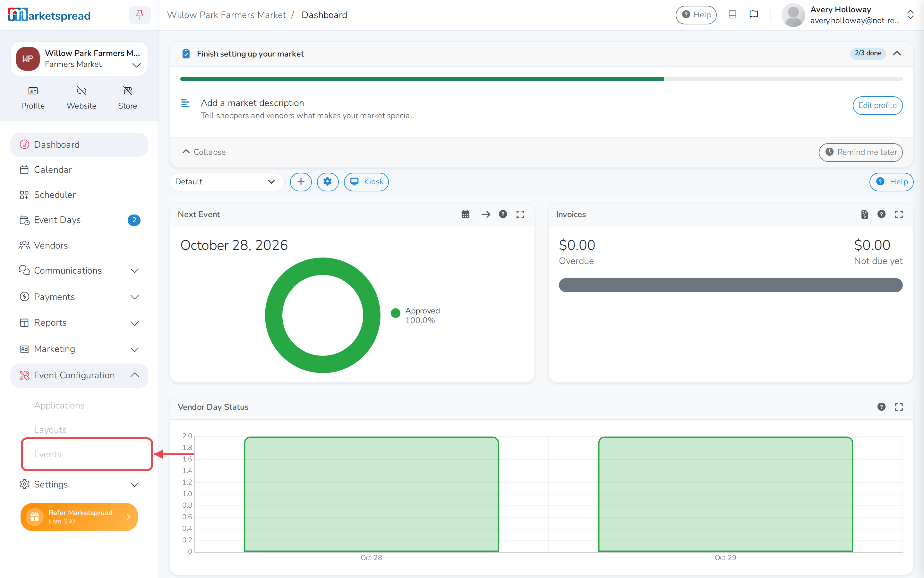
Task: Open calendar icon in Next Event card
Action: [x=466, y=215]
